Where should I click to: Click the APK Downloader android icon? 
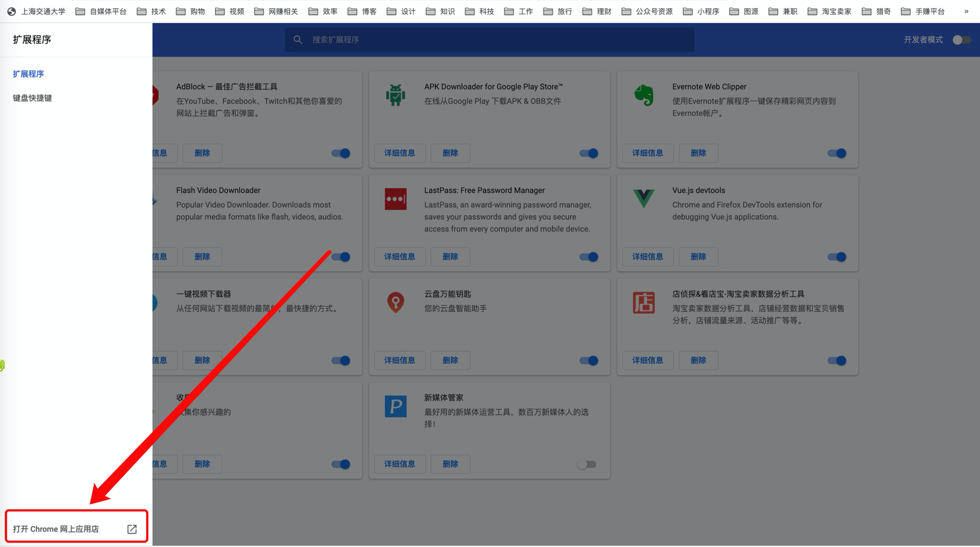pyautogui.click(x=395, y=95)
